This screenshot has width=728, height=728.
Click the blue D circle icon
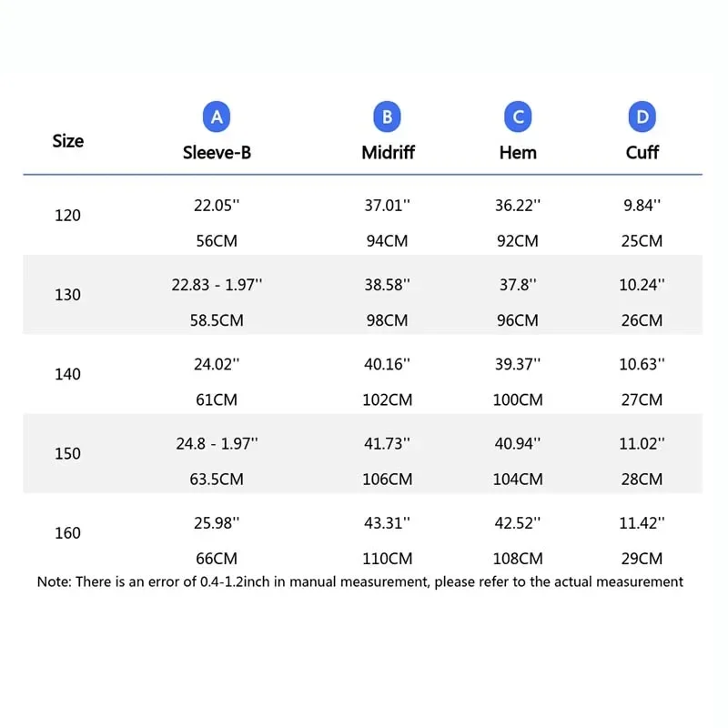pyautogui.click(x=642, y=117)
